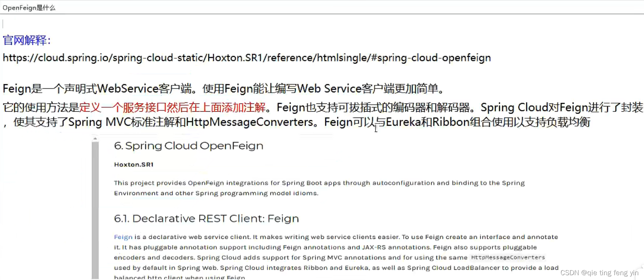Select the 'OpenFeign是什么' title text
This screenshot has height=280, width=644.
pyautogui.click(x=29, y=8)
